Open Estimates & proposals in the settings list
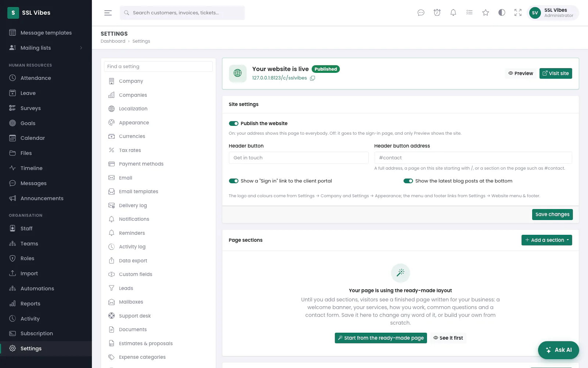Image resolution: width=588 pixels, height=368 pixels. (158, 343)
